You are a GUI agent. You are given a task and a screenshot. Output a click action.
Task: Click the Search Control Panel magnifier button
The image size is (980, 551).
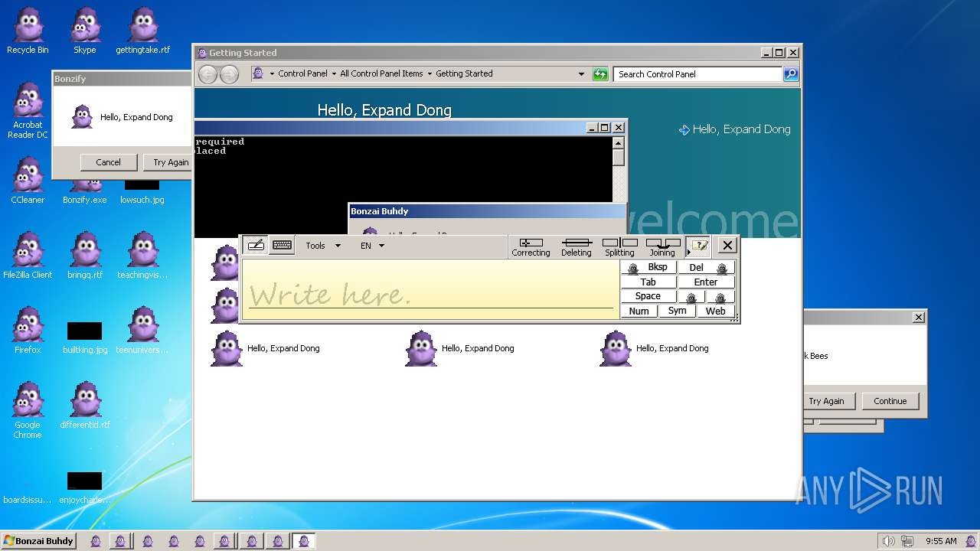791,74
